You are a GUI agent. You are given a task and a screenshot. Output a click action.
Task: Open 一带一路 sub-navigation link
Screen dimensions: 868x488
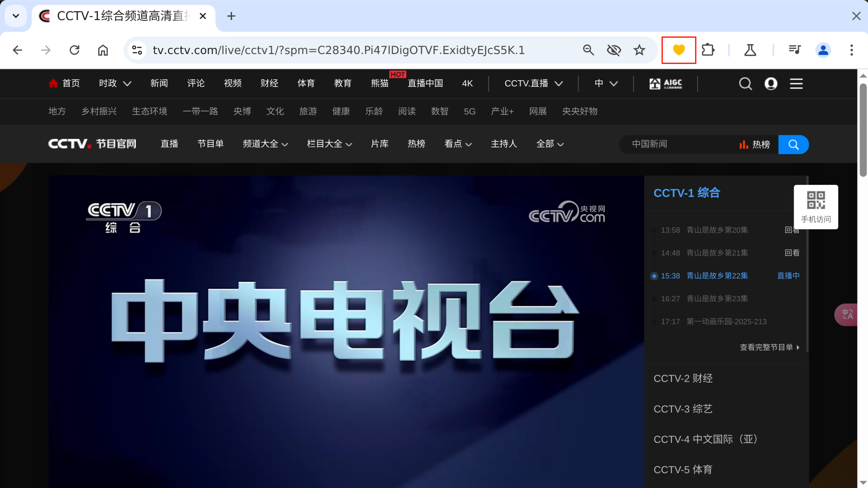[200, 111]
